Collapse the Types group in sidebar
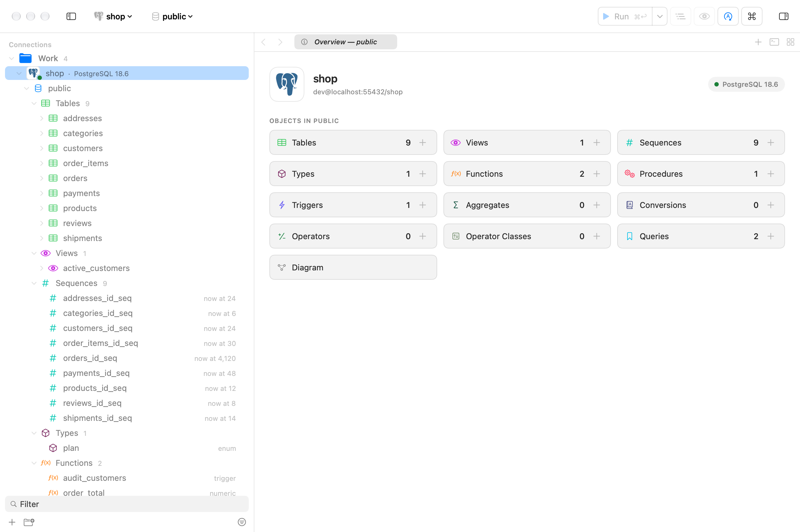The image size is (800, 532). (34, 433)
